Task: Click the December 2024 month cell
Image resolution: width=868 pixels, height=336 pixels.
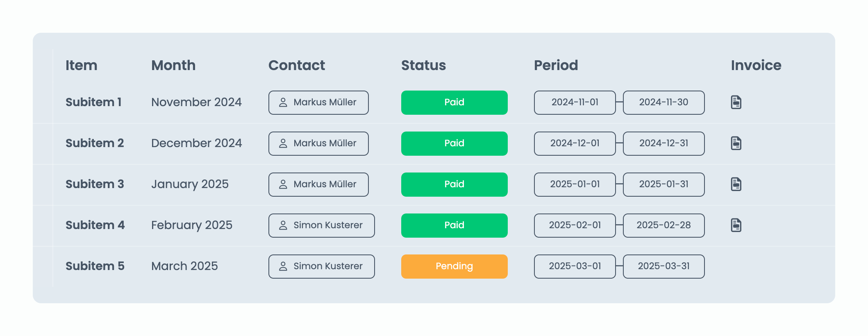Action: click(196, 143)
